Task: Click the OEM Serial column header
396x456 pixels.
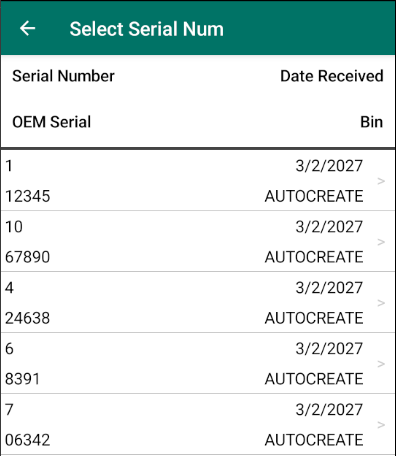Action: 51,122
